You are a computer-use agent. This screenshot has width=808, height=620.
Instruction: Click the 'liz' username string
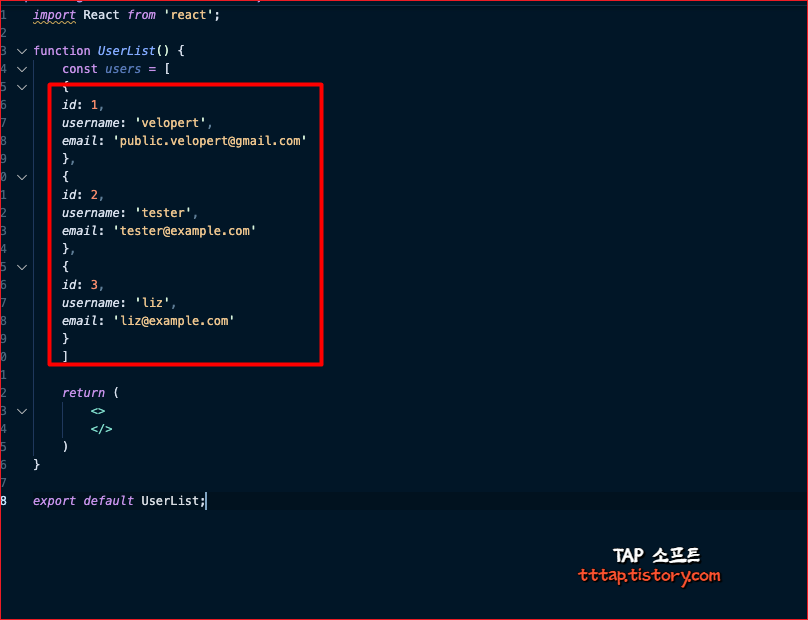pos(153,303)
